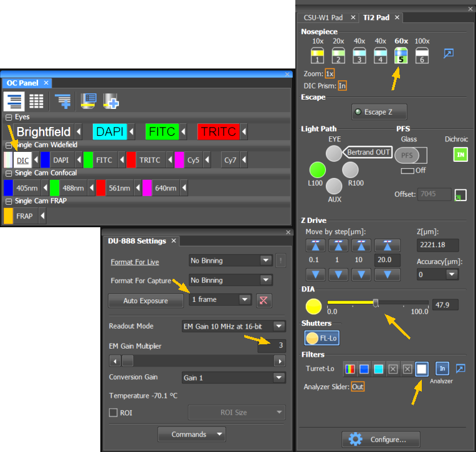Select the 10x objective, position 1

(317, 55)
